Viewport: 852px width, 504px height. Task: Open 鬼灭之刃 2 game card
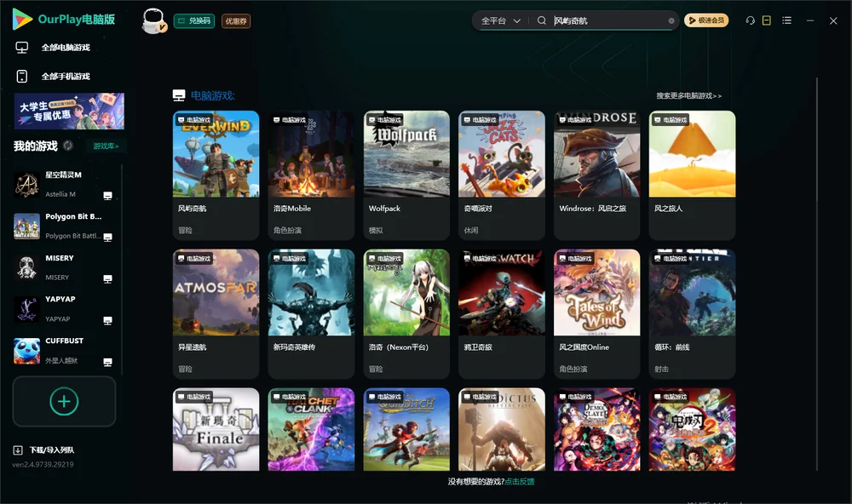point(692,429)
